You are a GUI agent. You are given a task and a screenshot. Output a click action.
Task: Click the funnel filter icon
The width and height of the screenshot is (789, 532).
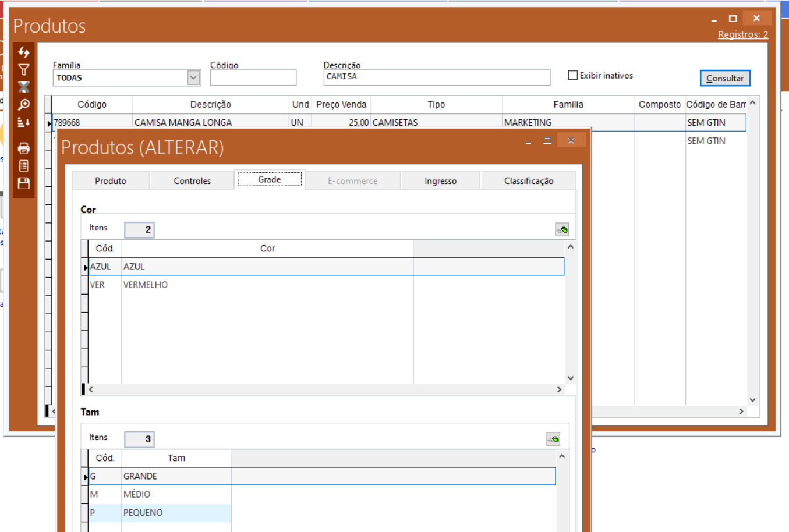pos(24,70)
